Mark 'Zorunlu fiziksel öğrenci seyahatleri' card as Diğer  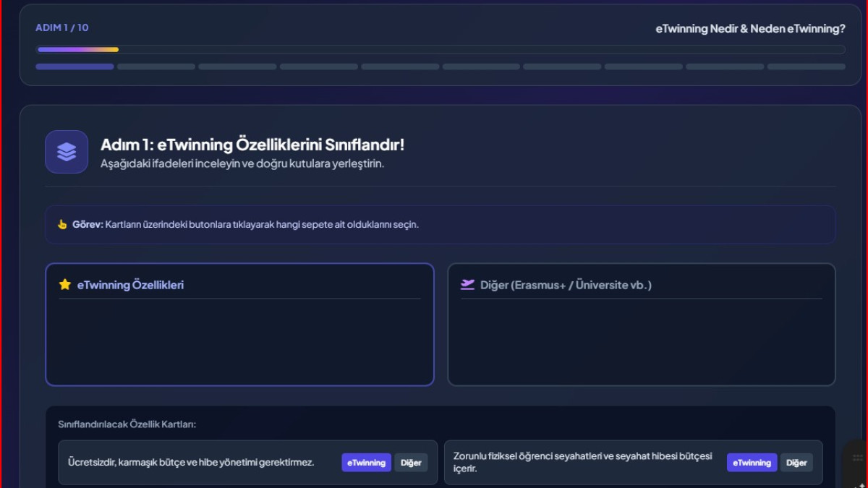[x=796, y=463]
